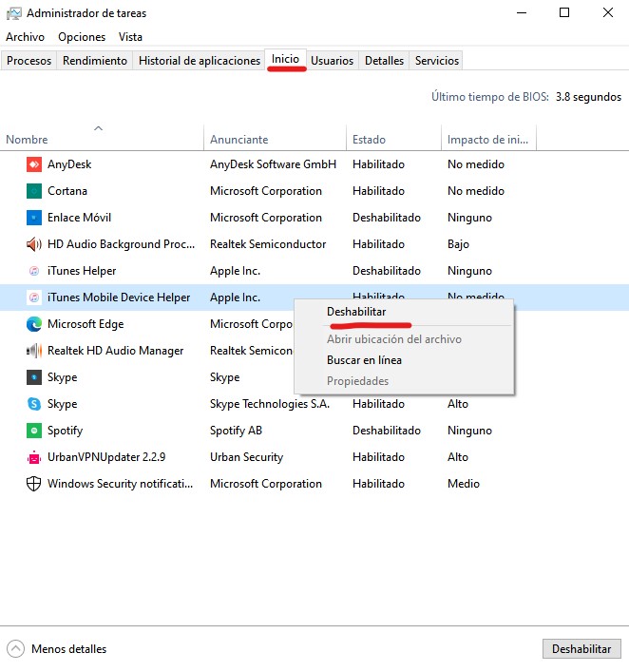Click the AnyDesk app icon
The image size is (629, 672).
34,164
